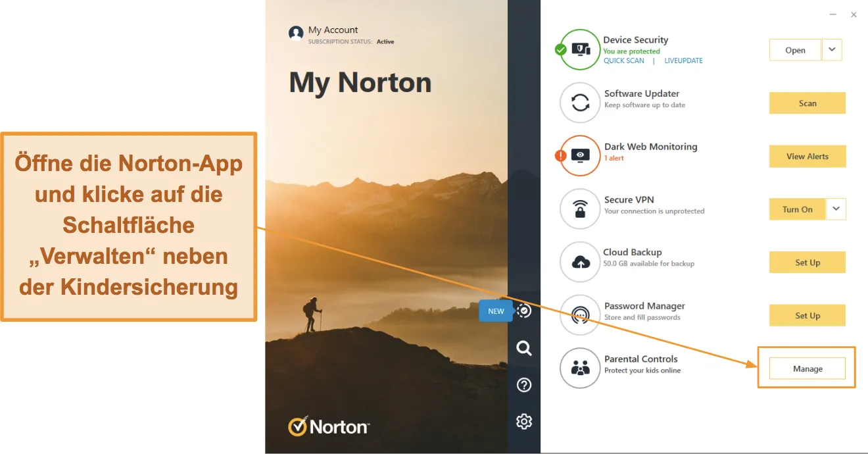Expand the dropdown next to Open
The image size is (868, 454).
(x=832, y=50)
